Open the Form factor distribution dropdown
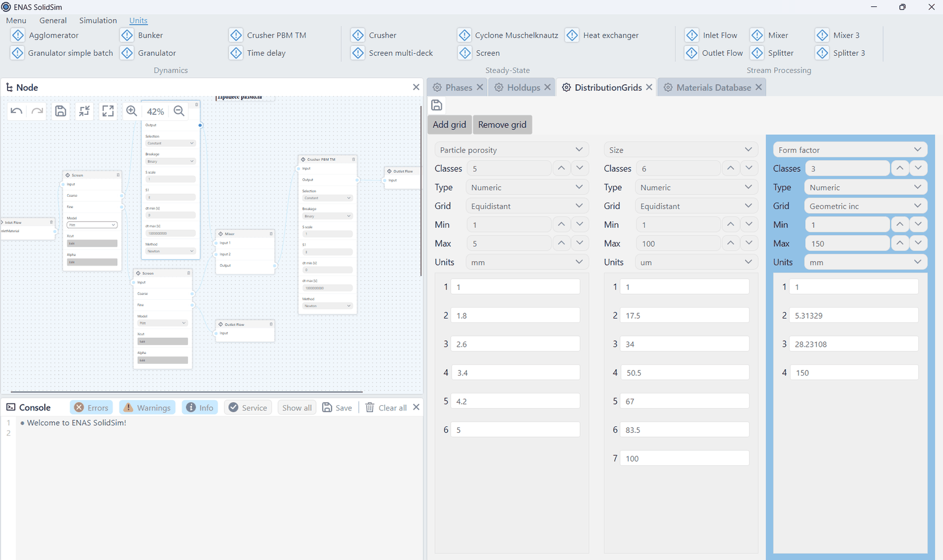The image size is (943, 560). [x=850, y=150]
